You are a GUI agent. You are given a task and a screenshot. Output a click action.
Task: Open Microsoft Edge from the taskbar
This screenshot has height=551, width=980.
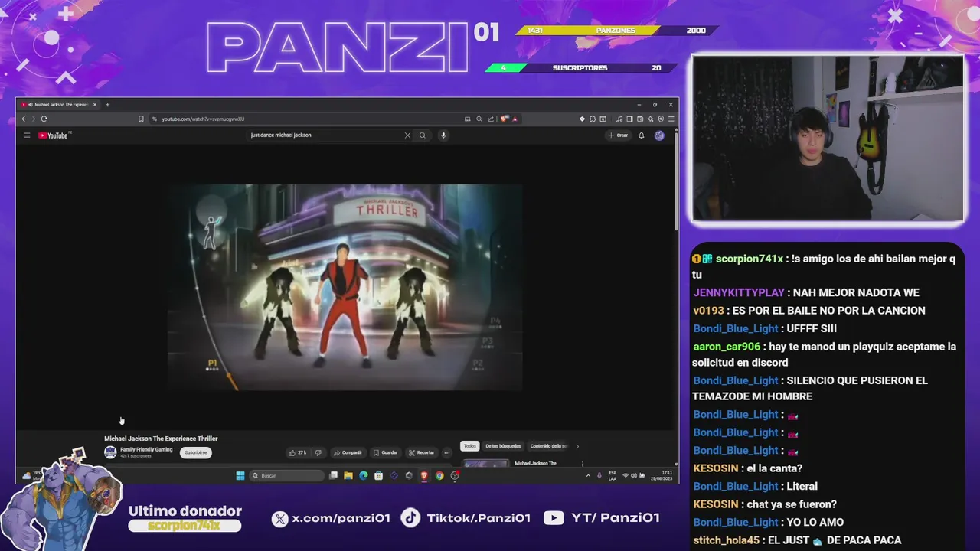(x=363, y=475)
